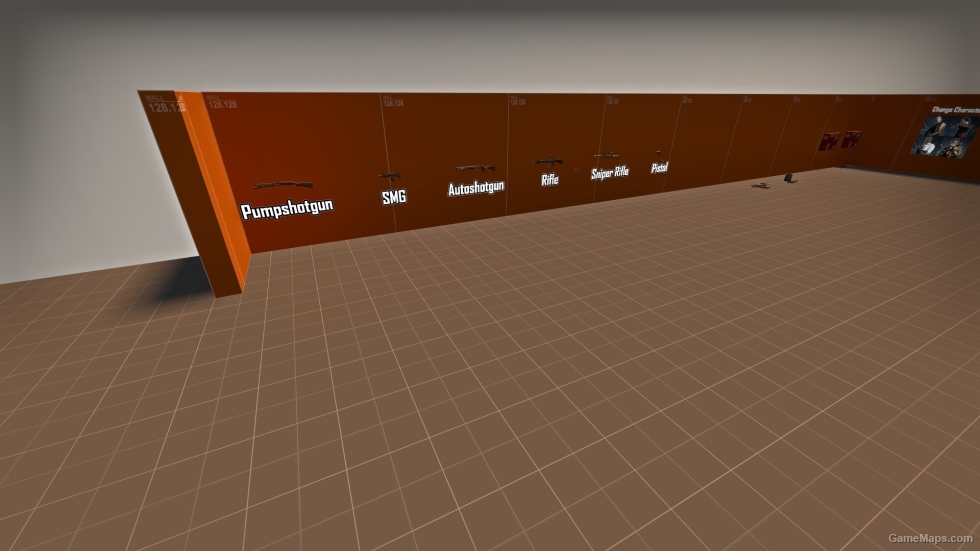
Task: Click the Rifle label
Action: (550, 179)
